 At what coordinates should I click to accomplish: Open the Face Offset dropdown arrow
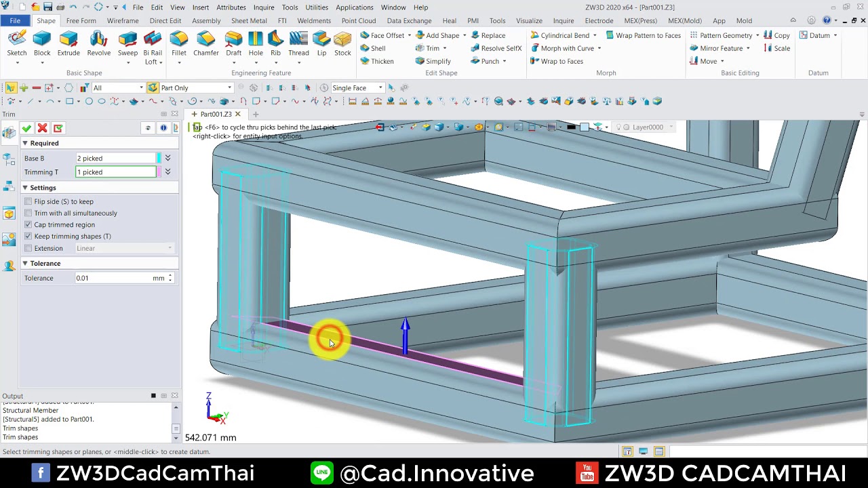409,35
